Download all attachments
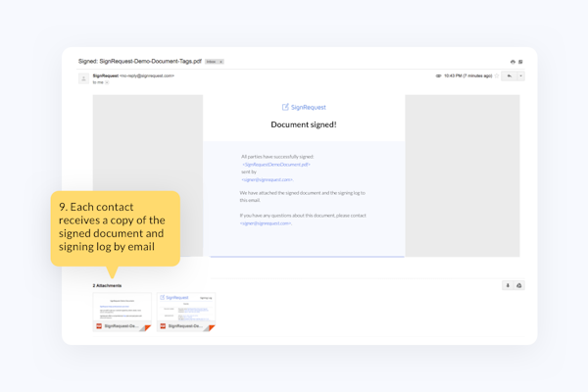Screen dimensions: 588x392 click(508, 285)
